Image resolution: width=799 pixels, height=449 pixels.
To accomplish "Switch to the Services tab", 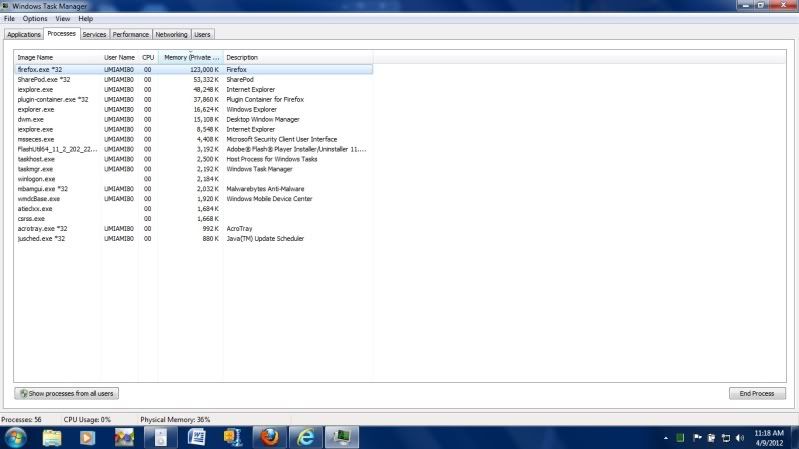I will pyautogui.click(x=94, y=34).
